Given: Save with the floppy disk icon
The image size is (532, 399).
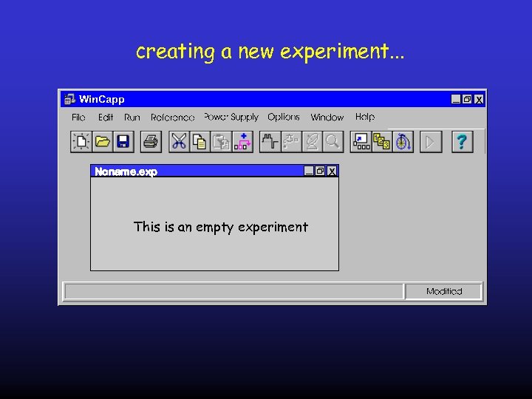Looking at the screenshot, I should [x=123, y=141].
